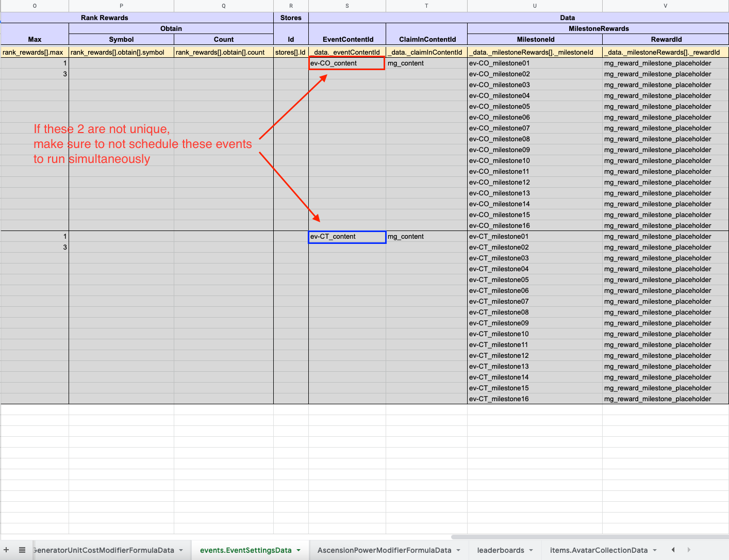Select column U header
729x560 pixels.
[x=535, y=6]
